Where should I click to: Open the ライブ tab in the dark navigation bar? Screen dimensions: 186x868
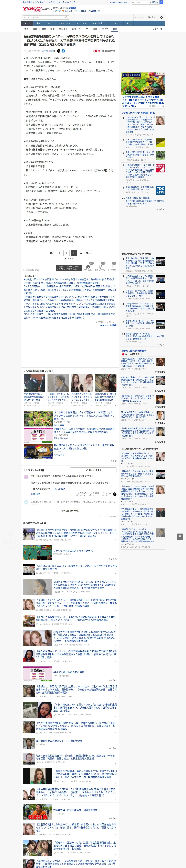pyautogui.click(x=49, y=24)
